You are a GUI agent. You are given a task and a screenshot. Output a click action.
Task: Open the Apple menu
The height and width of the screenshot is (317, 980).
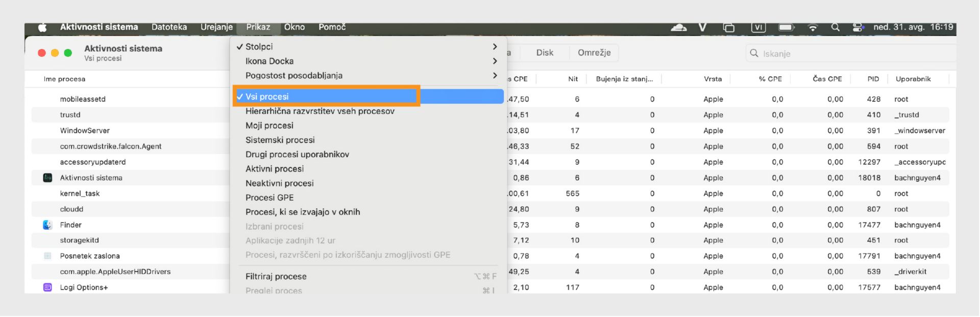coord(42,27)
